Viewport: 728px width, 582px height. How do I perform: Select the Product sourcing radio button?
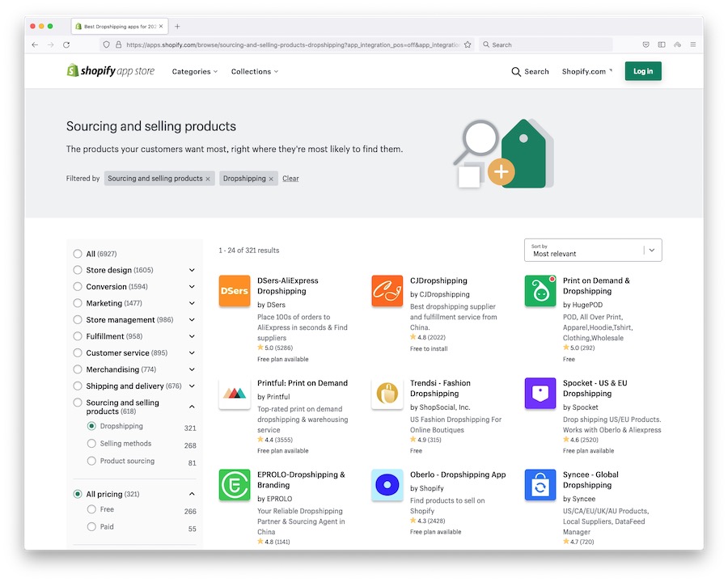coord(91,461)
